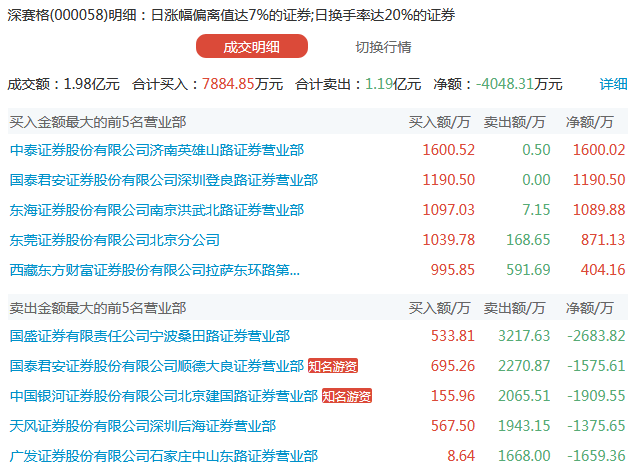
Task: Select sell amount 0.00
Action: pos(536,180)
